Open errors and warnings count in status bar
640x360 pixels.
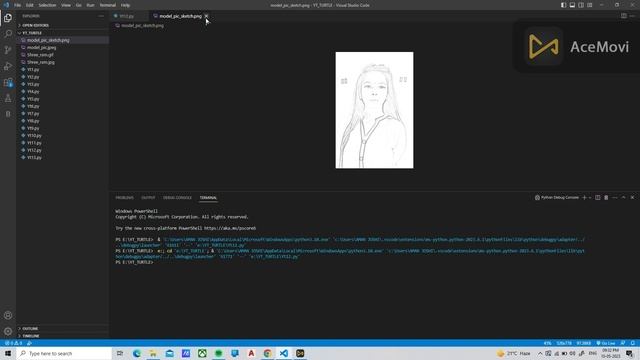coord(13,343)
